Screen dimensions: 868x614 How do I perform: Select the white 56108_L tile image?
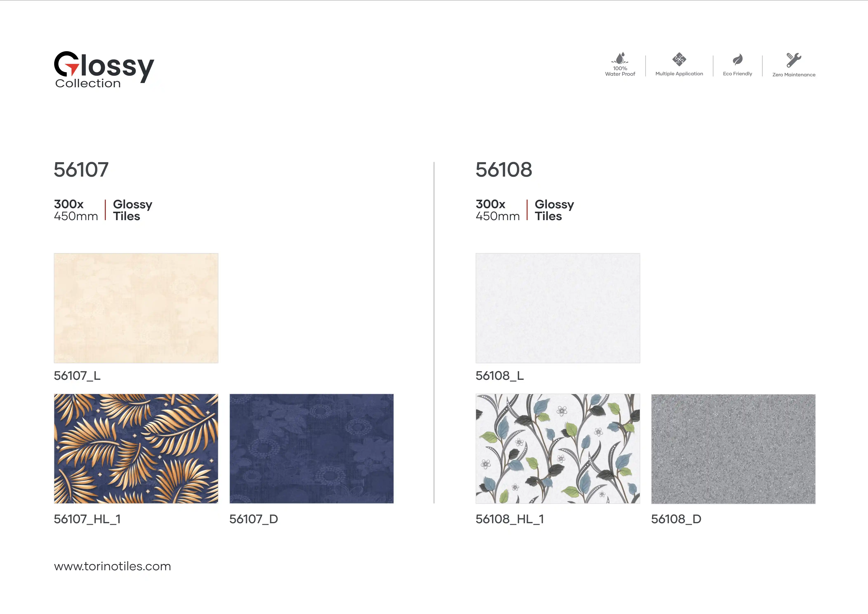pos(558,308)
